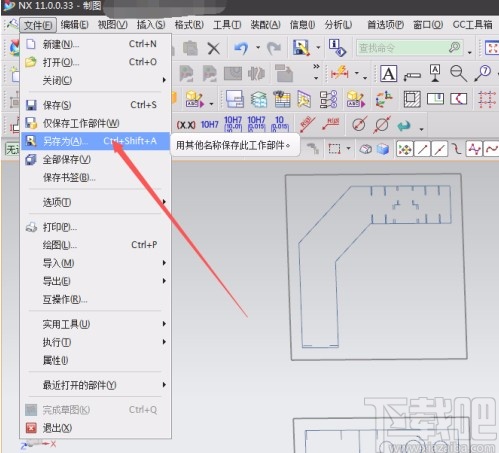The height and width of the screenshot is (453, 499).
Task: Open dropdown beside dashed selection rectangle
Action: [348, 148]
